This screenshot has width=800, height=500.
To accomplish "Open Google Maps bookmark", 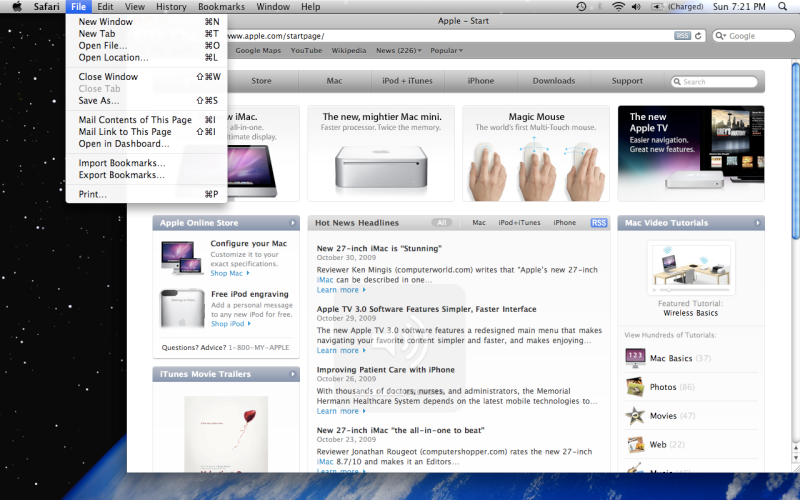I will (258, 51).
